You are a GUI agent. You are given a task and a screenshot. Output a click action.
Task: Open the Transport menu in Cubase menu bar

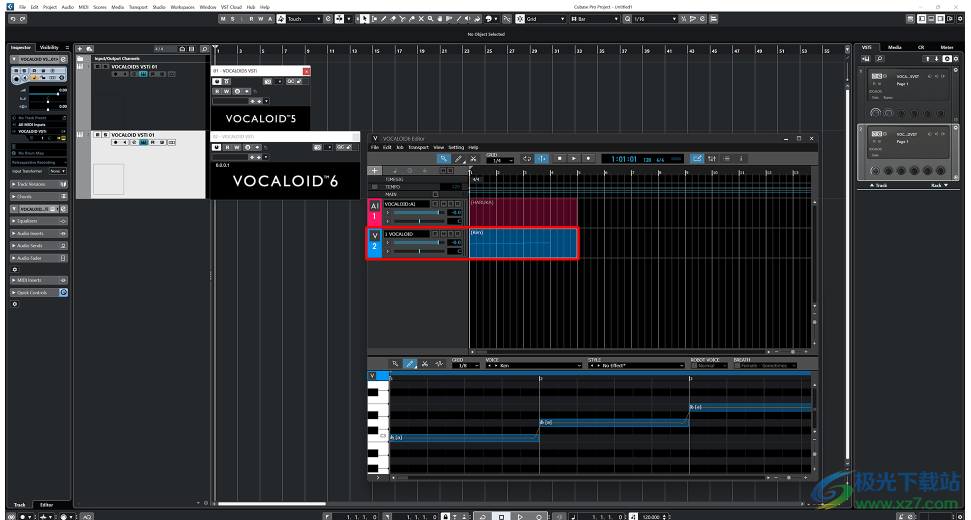click(x=138, y=7)
